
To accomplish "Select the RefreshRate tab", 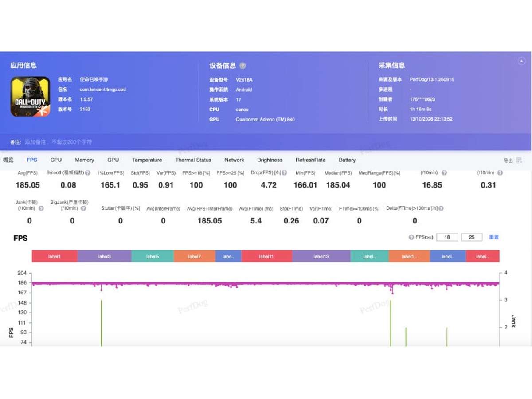I will 310,160.
